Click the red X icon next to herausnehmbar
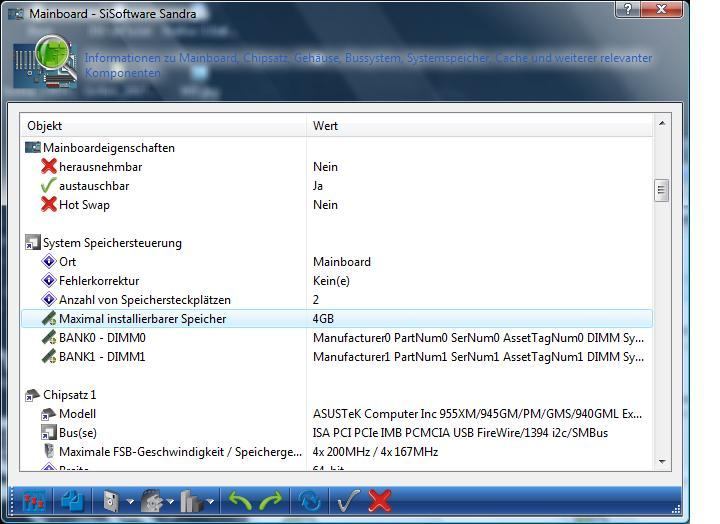Viewport: 720px width, 524px height. [x=49, y=167]
